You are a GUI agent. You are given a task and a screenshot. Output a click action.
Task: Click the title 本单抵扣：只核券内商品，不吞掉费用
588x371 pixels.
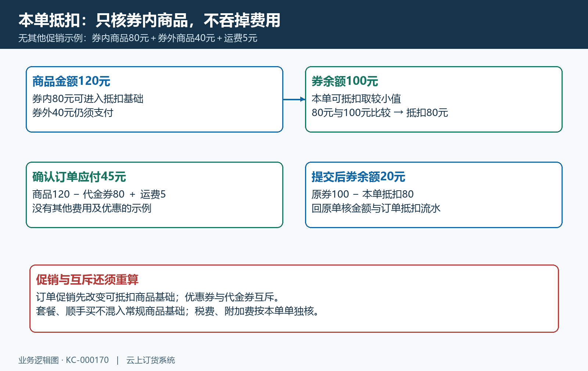click(x=149, y=20)
